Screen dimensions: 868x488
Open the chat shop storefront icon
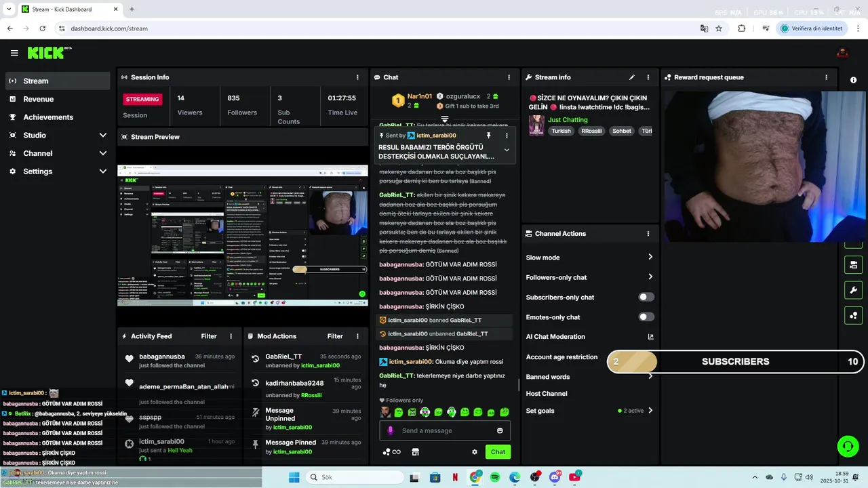416,452
